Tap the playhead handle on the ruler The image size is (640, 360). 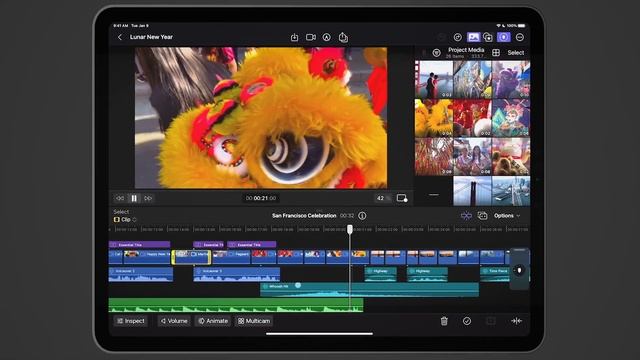tap(350, 229)
